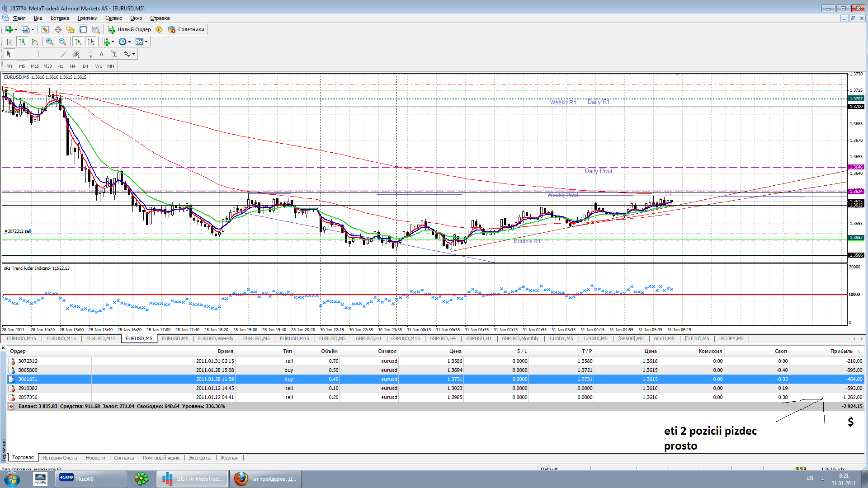Screen dimensions: 868x488
Task: Open the Графики menu
Action: 87,18
